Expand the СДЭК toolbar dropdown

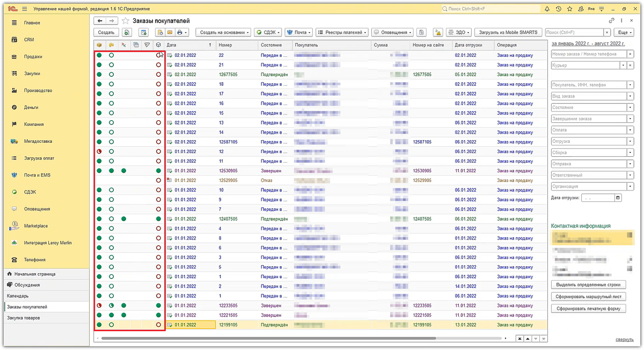click(x=267, y=32)
